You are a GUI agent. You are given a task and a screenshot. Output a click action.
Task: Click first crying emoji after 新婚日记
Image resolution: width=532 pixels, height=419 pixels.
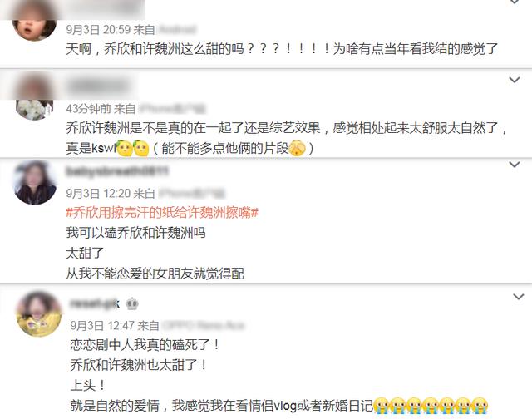(382, 406)
